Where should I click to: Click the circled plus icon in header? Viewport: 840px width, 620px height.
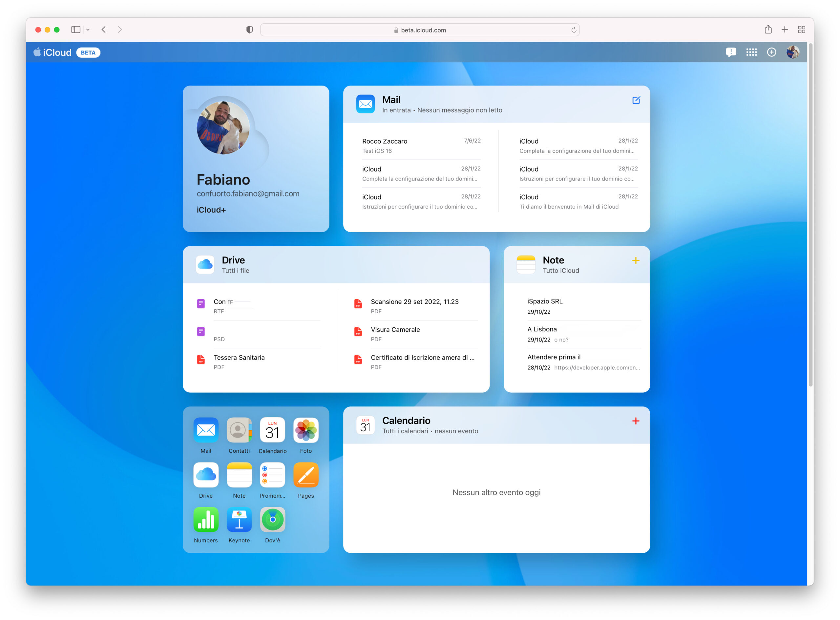point(771,52)
